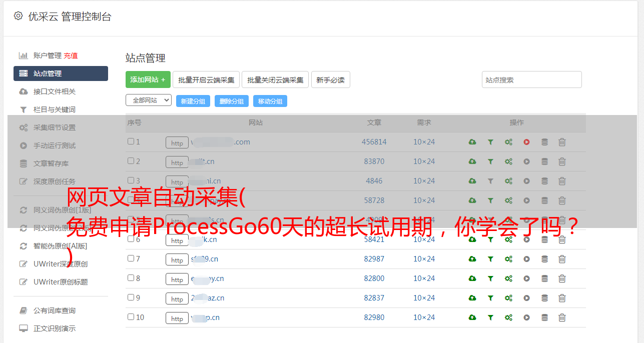Open interface file icon for site row 1
Screen dimensions: 644x343
pos(472,142)
